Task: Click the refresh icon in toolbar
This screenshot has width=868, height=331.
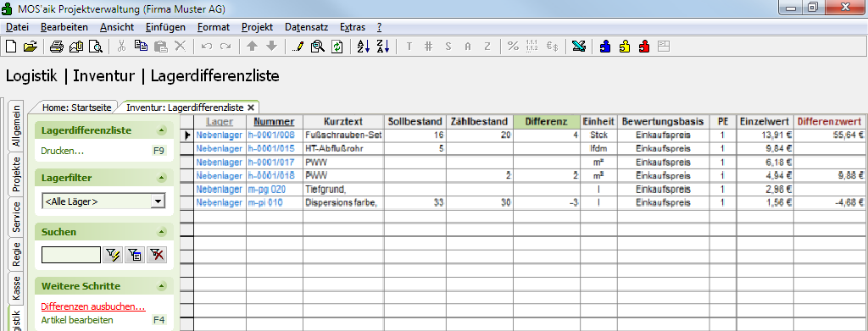Action: (337, 47)
